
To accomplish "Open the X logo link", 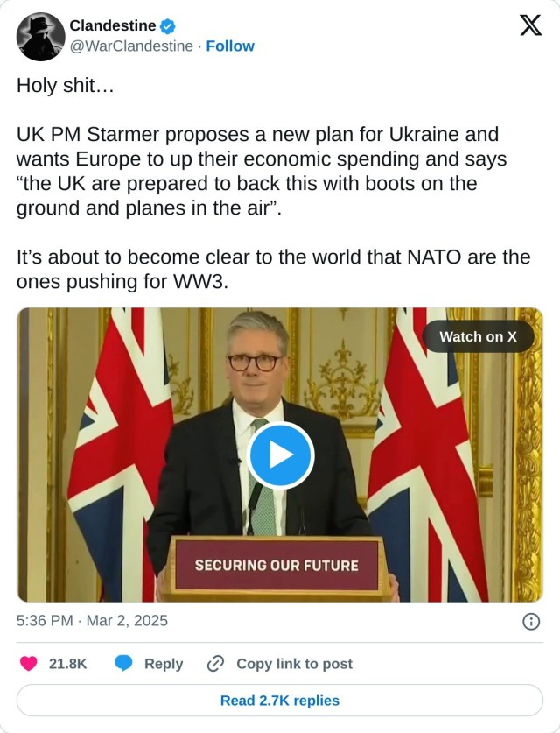I will [x=530, y=26].
